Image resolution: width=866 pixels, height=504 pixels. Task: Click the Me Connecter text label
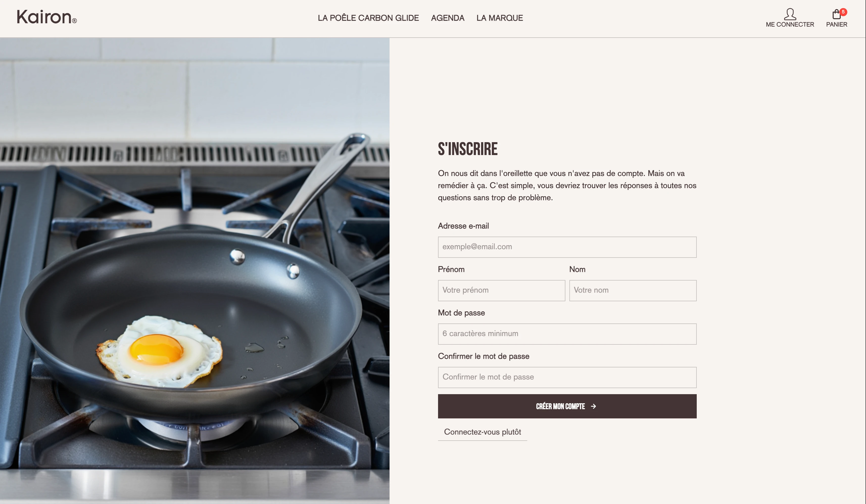coord(790,24)
